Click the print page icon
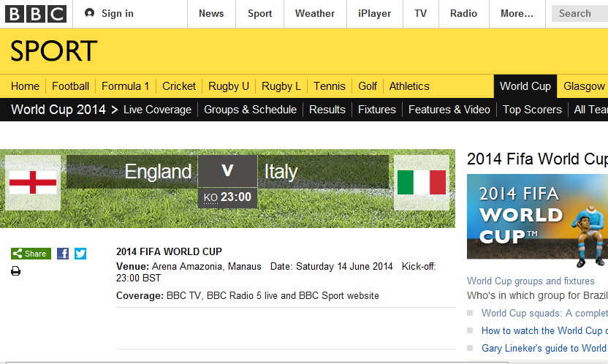 [x=15, y=271]
